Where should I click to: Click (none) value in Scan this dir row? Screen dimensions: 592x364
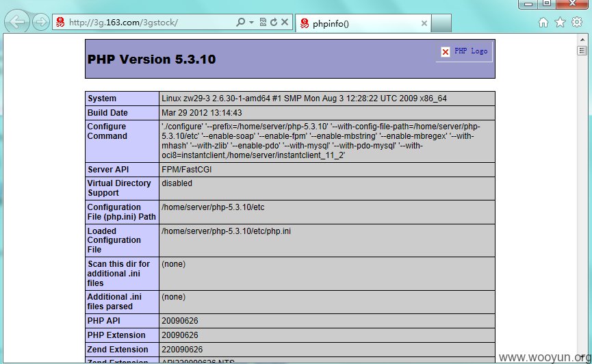[173, 264]
